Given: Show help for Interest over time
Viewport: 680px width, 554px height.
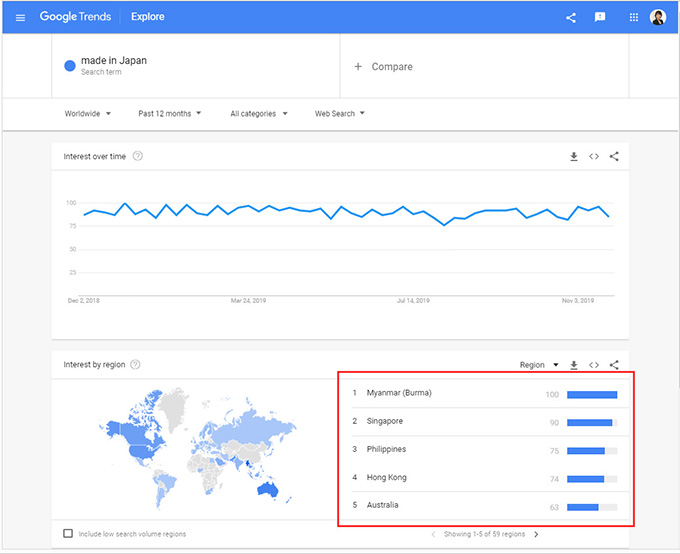Looking at the screenshot, I should click(137, 156).
